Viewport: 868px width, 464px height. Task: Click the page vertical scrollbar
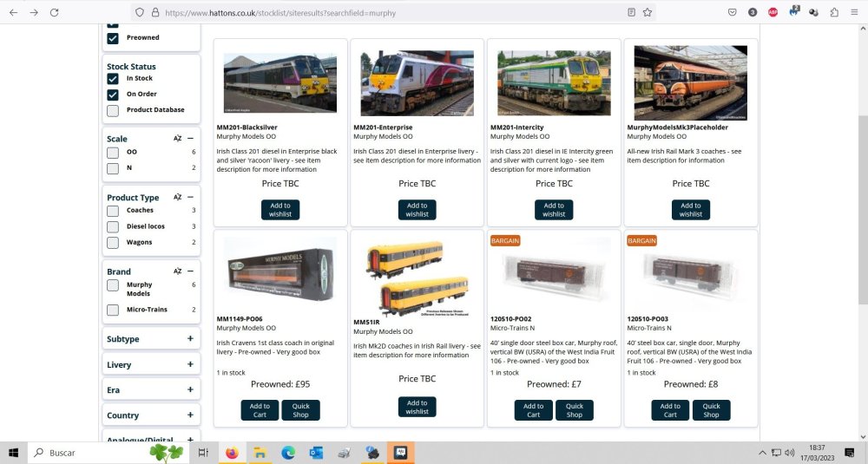(863, 210)
